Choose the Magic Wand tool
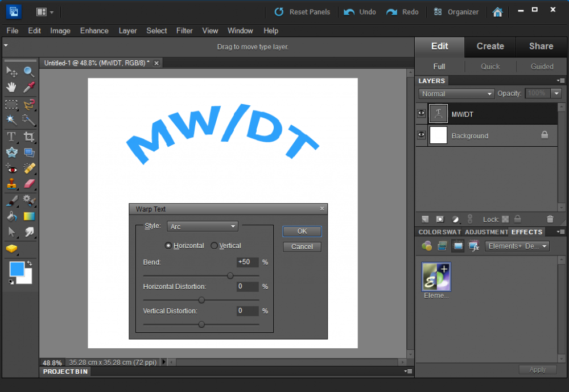Viewport: 569px width, 392px height. coord(11,119)
